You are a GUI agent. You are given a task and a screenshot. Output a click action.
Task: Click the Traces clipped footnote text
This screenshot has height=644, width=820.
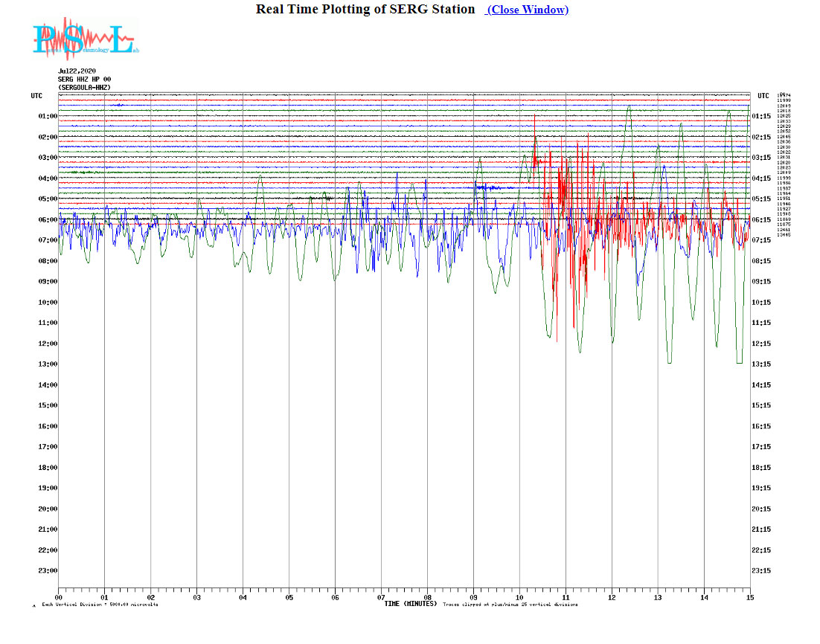coord(510,605)
